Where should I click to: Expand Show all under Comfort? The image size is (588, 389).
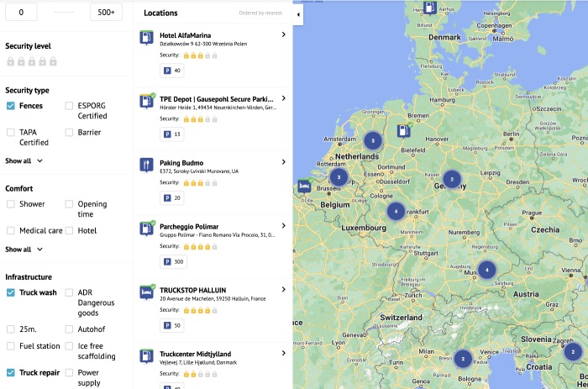coord(24,250)
